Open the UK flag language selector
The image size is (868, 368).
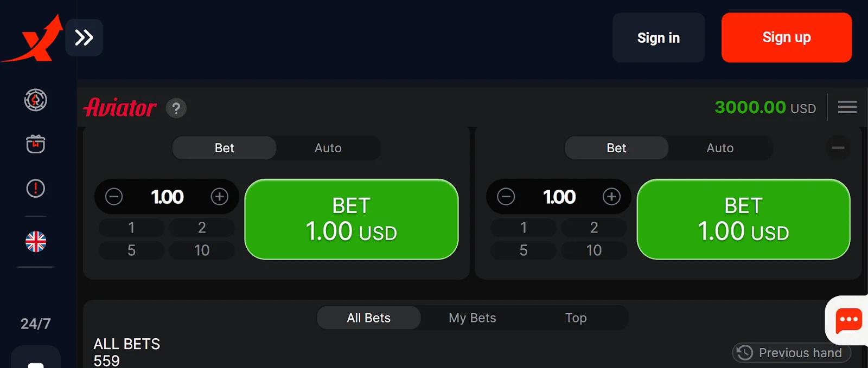[36, 242]
